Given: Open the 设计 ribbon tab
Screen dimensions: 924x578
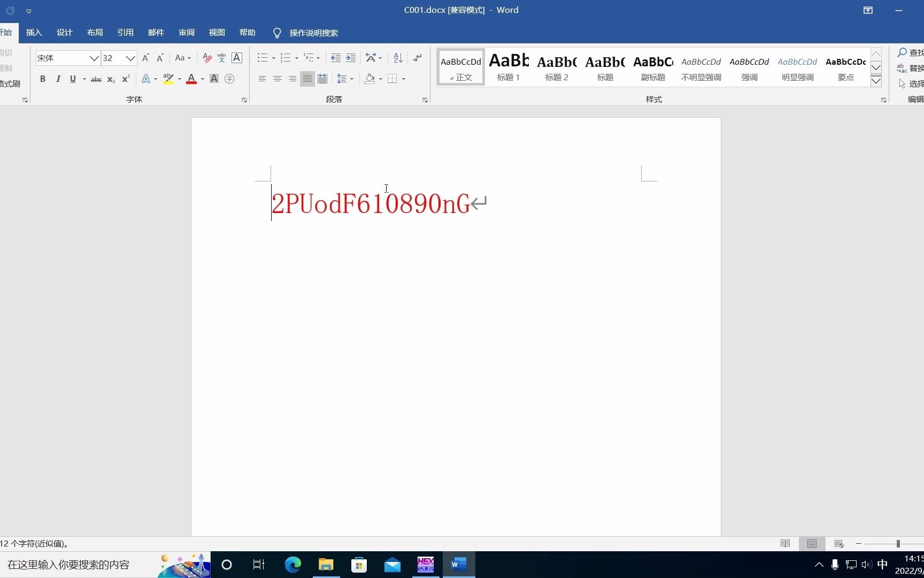Looking at the screenshot, I should tap(64, 33).
